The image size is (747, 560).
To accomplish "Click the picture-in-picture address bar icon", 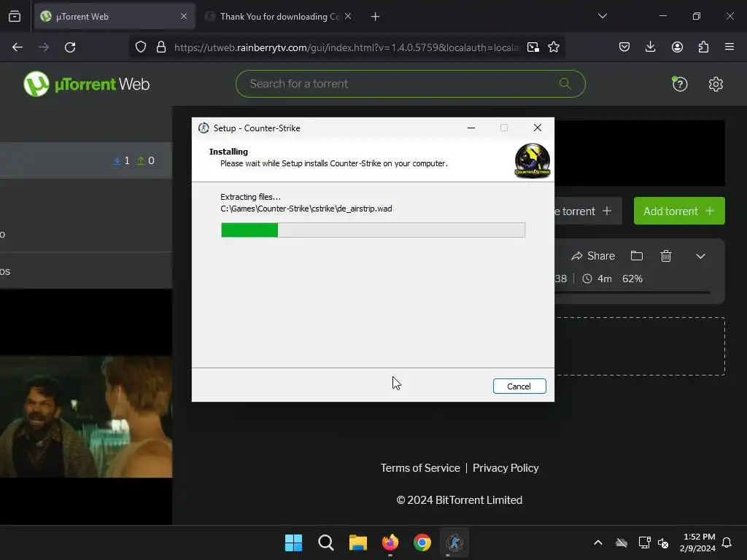I will coord(533,47).
